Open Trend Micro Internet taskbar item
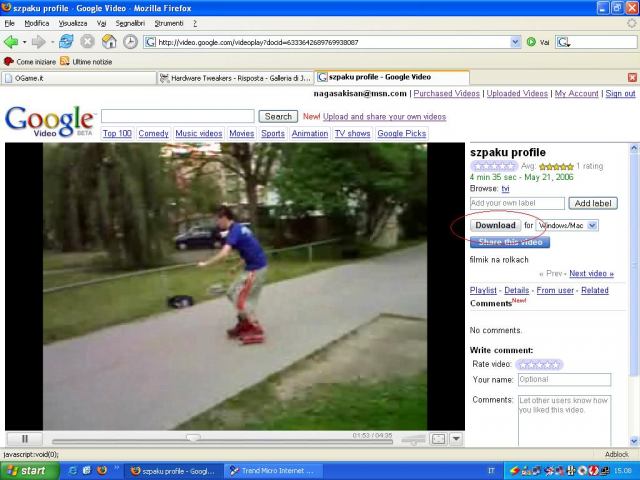640x480 pixels. coord(274,471)
